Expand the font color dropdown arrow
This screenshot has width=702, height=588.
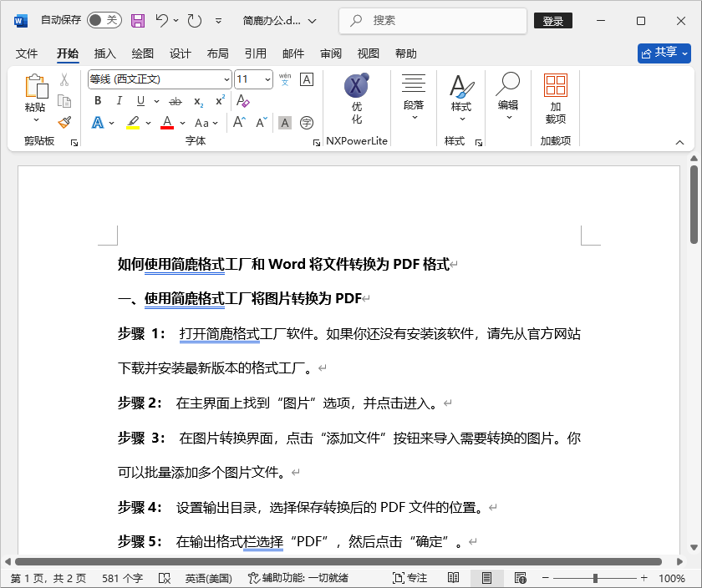click(181, 122)
